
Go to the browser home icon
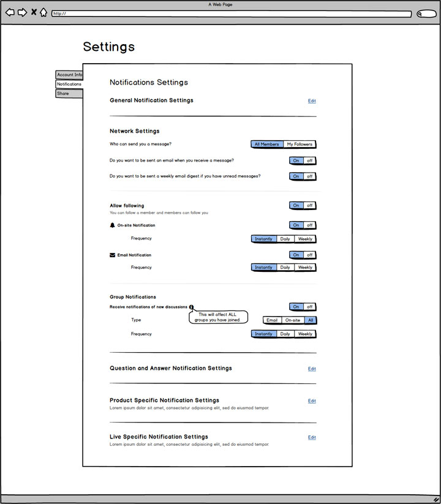43,12
